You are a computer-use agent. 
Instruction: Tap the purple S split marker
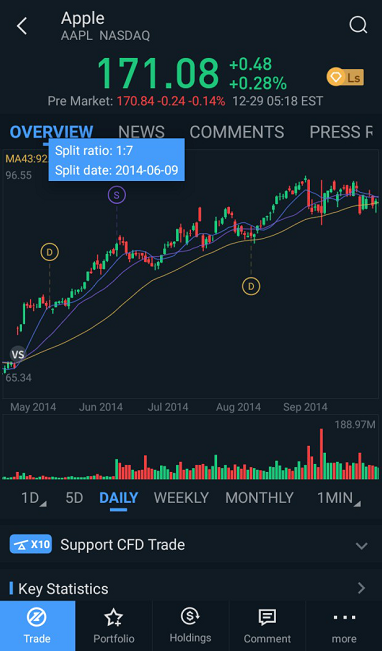tap(117, 195)
